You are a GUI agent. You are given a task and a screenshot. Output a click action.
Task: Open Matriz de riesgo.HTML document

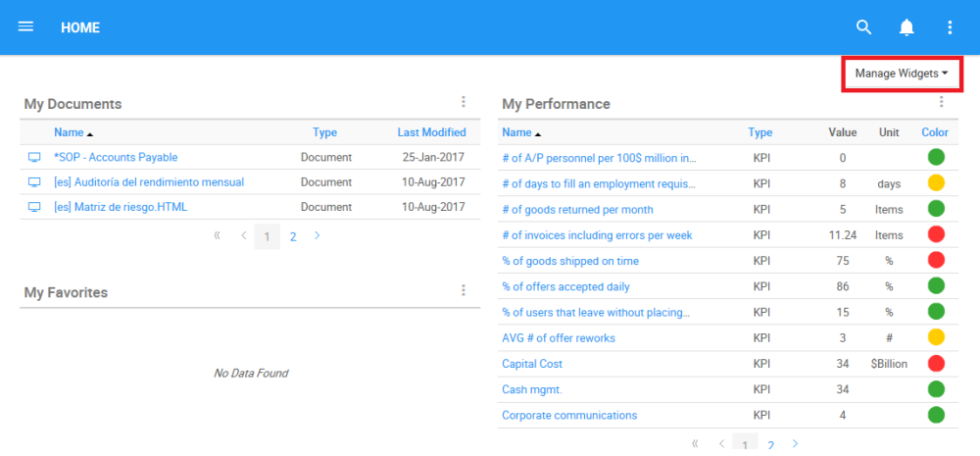tap(121, 207)
